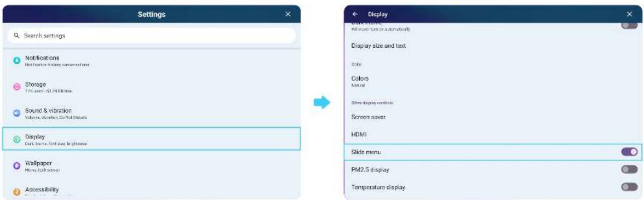The width and height of the screenshot is (644, 200).
Task: Click the search magnifier icon
Action: pos(17,36)
